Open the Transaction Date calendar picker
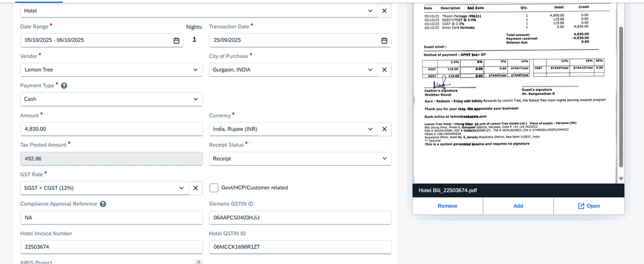The width and height of the screenshot is (644, 264). [x=384, y=41]
